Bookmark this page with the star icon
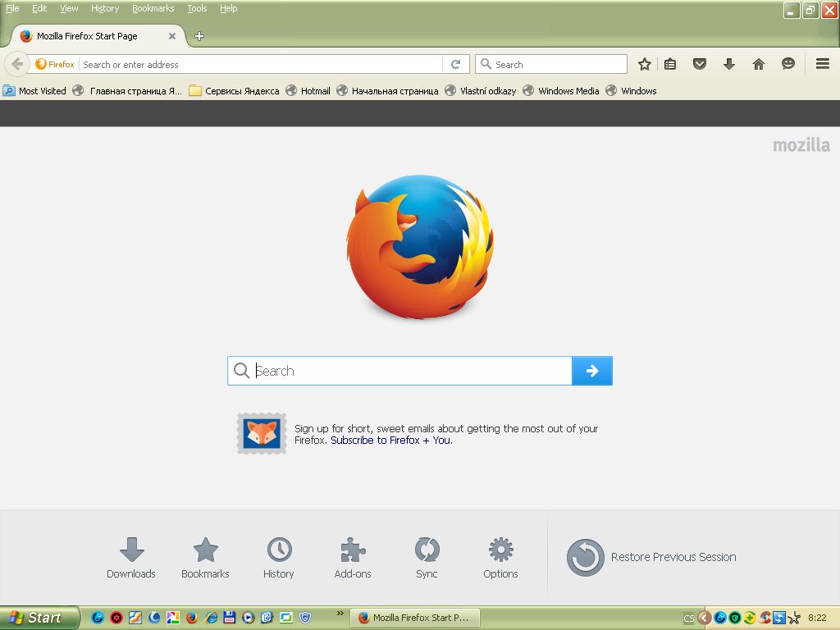Viewport: 840px width, 630px height. click(645, 64)
